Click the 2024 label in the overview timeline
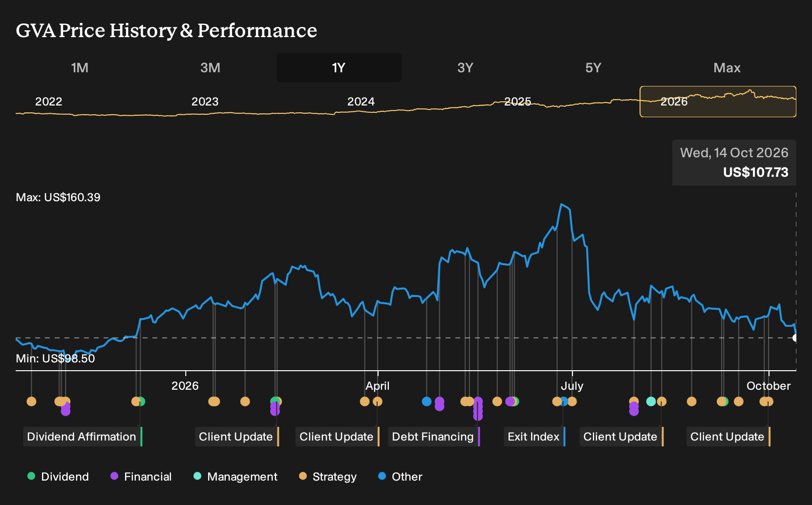 pos(361,102)
